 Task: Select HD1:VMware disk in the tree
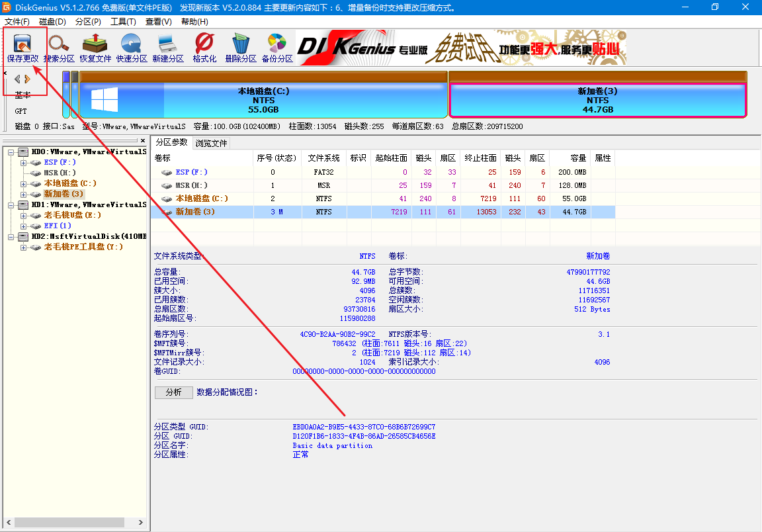89,204
